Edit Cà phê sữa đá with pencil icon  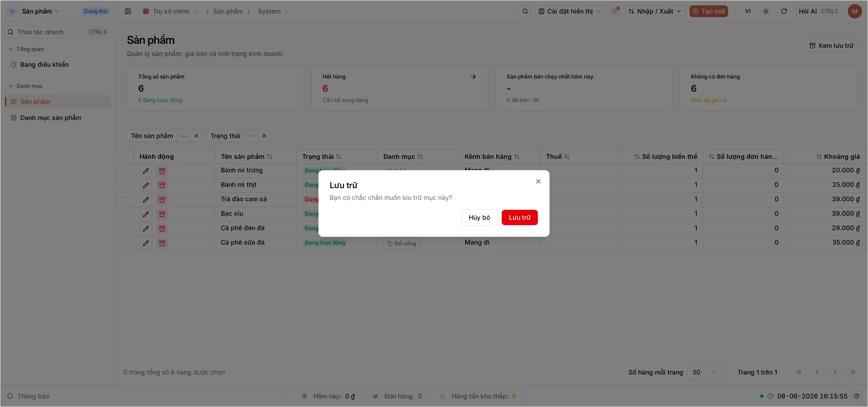[146, 243]
